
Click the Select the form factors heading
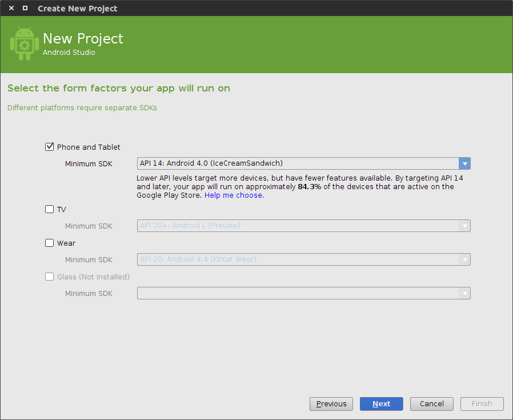(119, 89)
